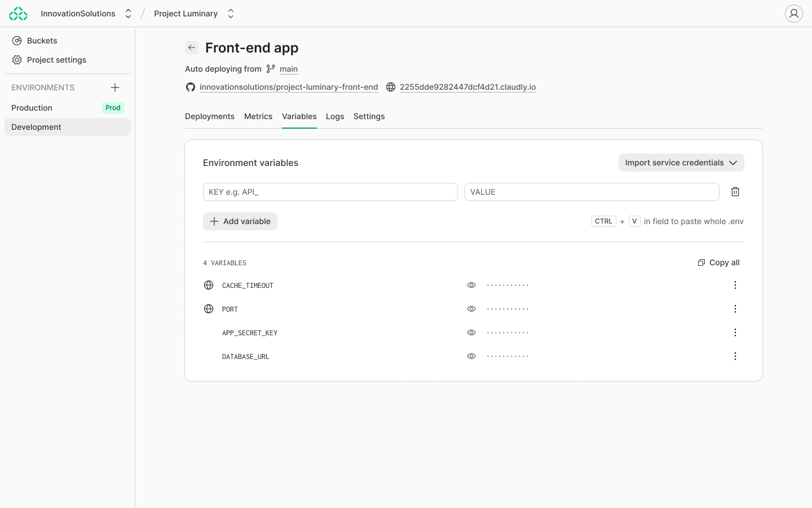The width and height of the screenshot is (812, 508).
Task: Open the main branch link
Action: pos(289,69)
